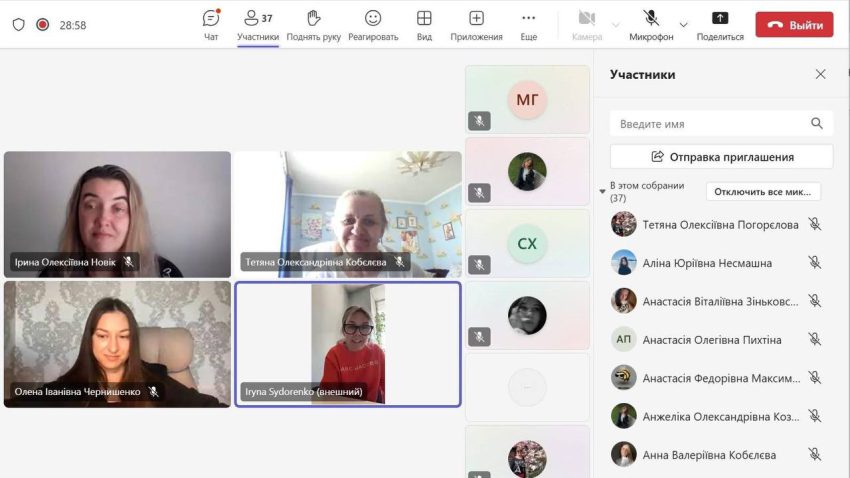Open the Реагировать reactions menu
This screenshot has width=850, height=478.
373,25
